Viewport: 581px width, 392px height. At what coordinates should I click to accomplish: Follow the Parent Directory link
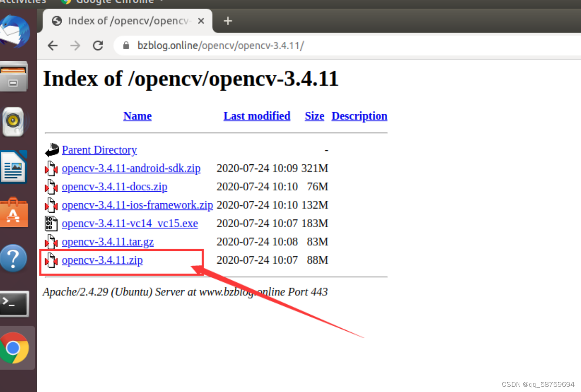tap(99, 150)
